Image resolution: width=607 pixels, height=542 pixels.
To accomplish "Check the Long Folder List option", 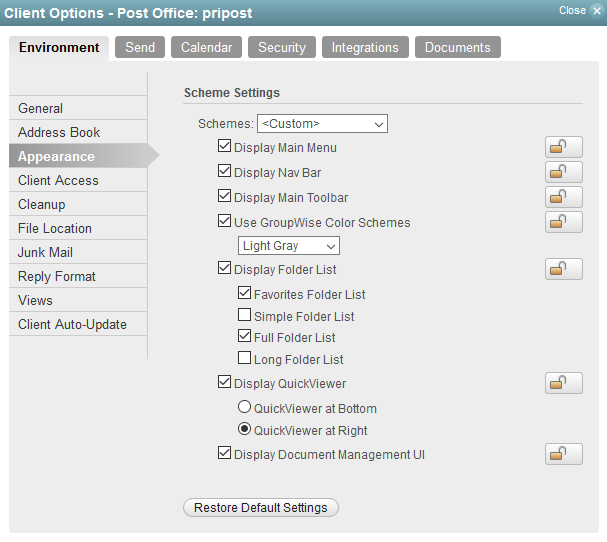I will 244,358.
